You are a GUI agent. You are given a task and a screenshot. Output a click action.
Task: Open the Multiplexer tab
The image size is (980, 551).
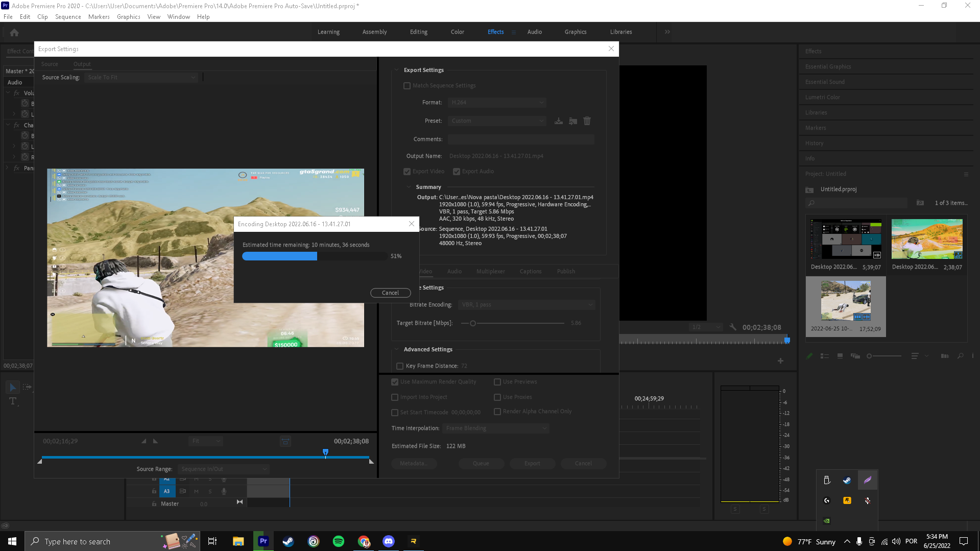490,272
